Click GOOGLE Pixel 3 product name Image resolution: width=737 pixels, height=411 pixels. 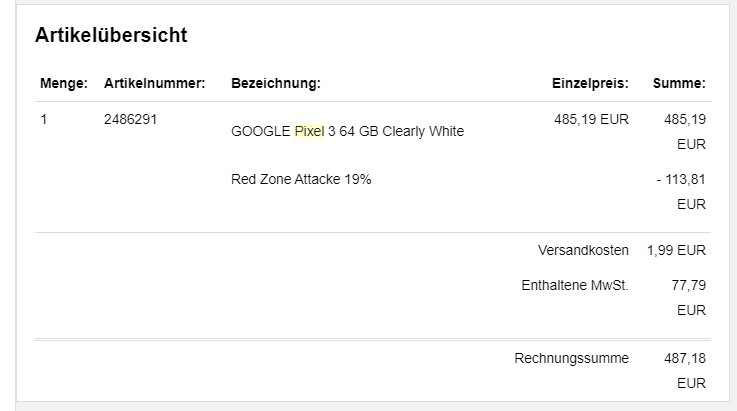(347, 131)
